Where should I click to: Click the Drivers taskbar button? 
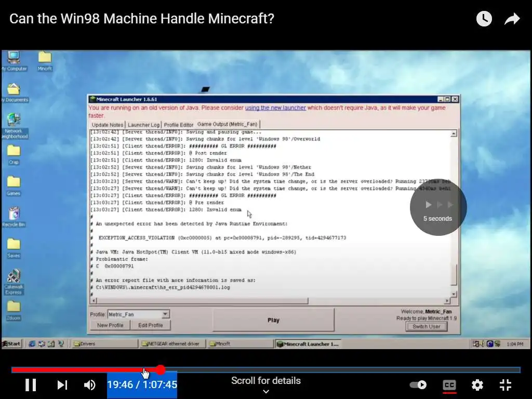(x=104, y=344)
